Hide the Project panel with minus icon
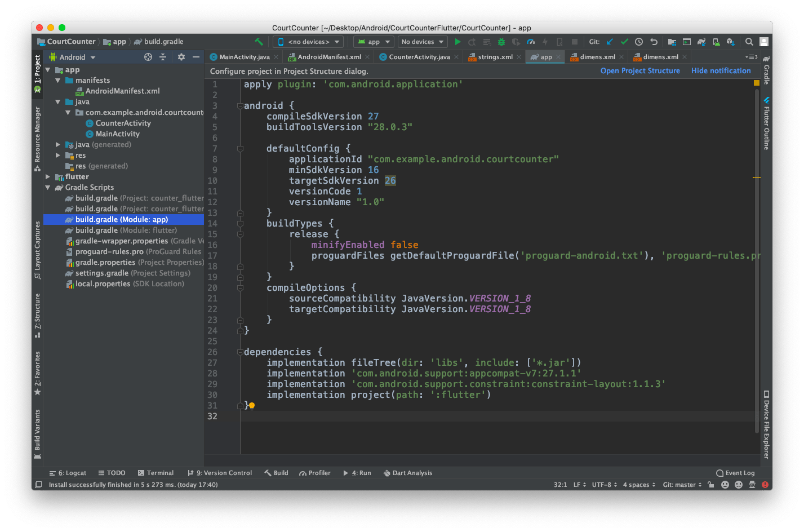Screen dimensions: 804x532 tap(196, 57)
